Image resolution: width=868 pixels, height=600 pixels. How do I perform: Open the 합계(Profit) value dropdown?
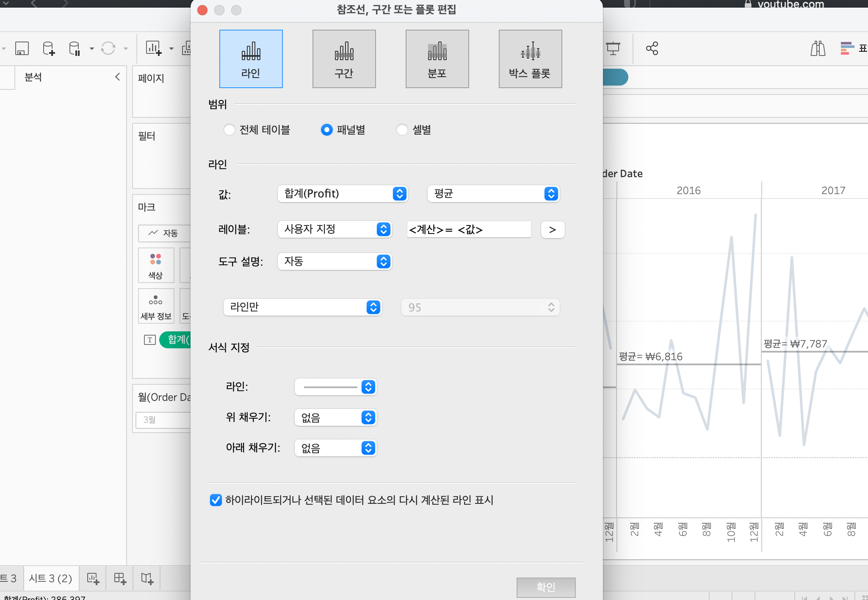[x=343, y=194]
